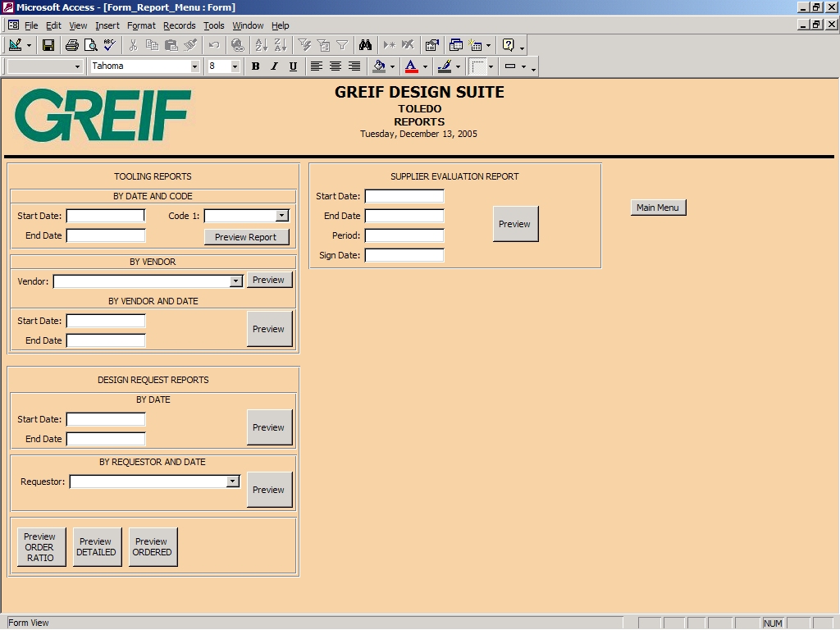Sort Descending with the Z-A icon
The width and height of the screenshot is (840, 630).
(x=281, y=46)
